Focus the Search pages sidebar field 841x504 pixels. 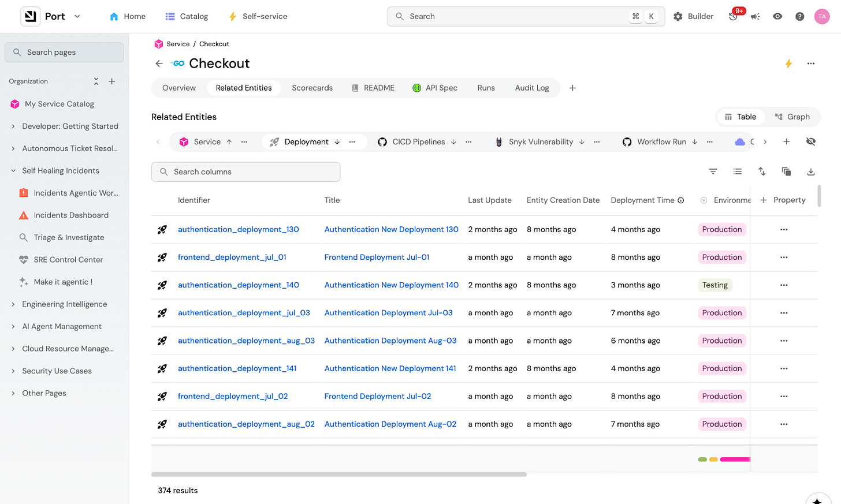(x=64, y=52)
